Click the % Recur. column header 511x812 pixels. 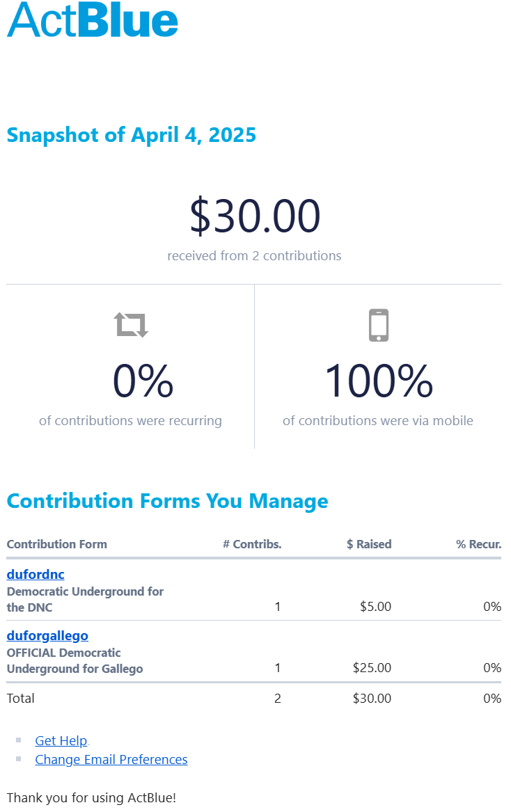pyautogui.click(x=478, y=544)
